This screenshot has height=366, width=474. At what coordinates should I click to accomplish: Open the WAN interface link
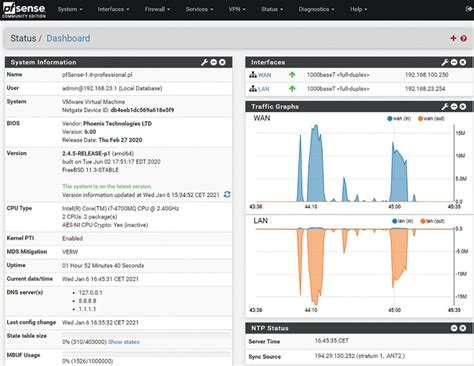(x=264, y=75)
